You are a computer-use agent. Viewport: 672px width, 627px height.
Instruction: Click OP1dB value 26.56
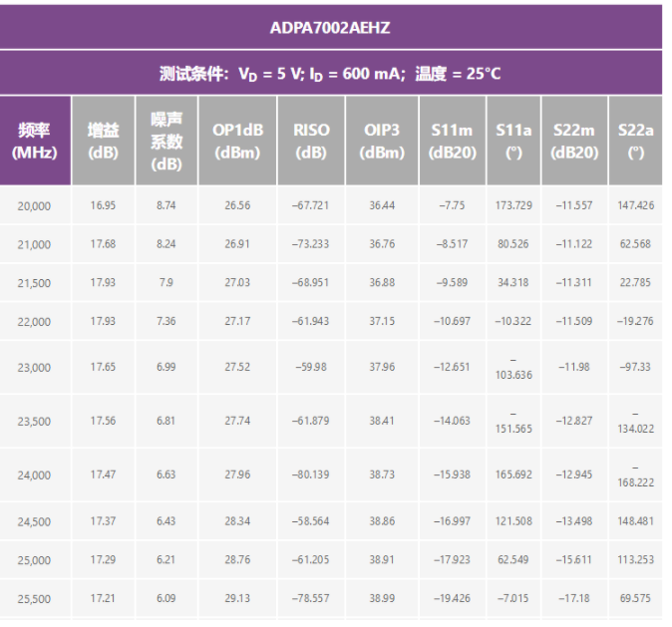(237, 205)
